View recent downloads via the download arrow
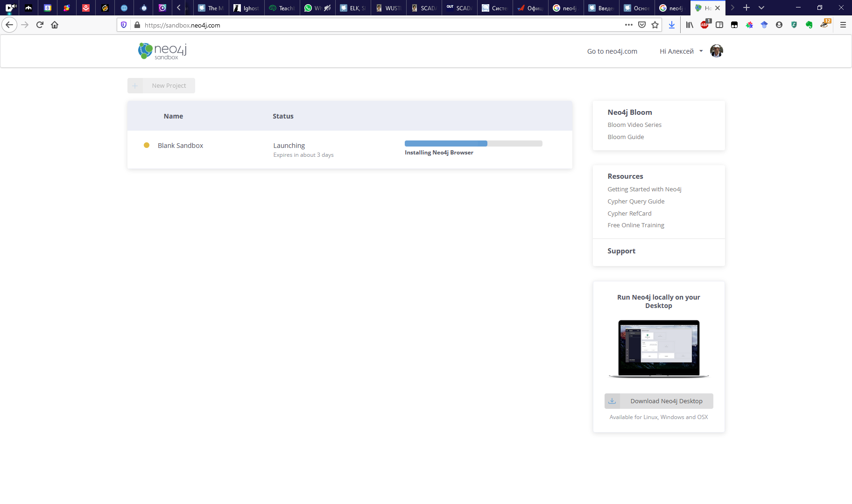Viewport: 852px width, 504px height. (672, 25)
